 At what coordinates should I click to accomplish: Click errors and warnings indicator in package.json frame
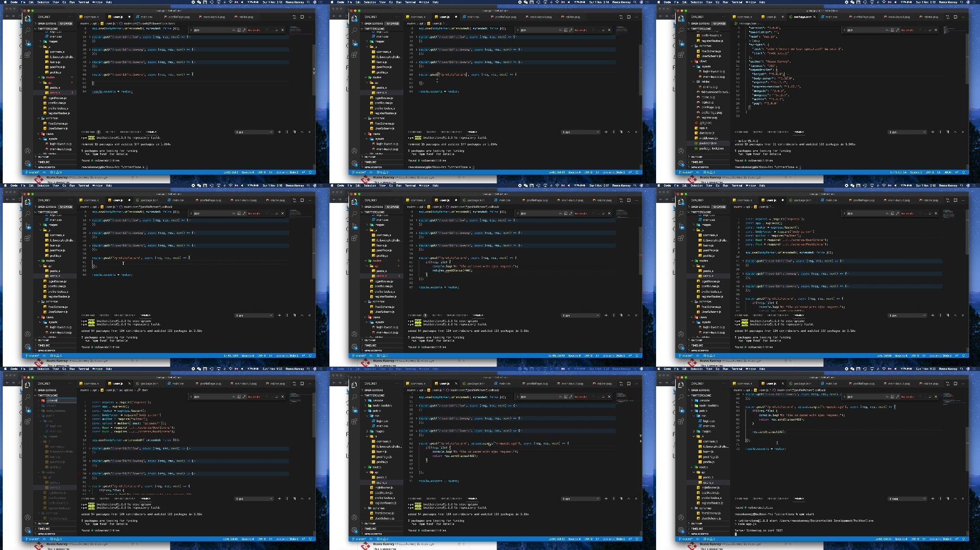point(709,172)
